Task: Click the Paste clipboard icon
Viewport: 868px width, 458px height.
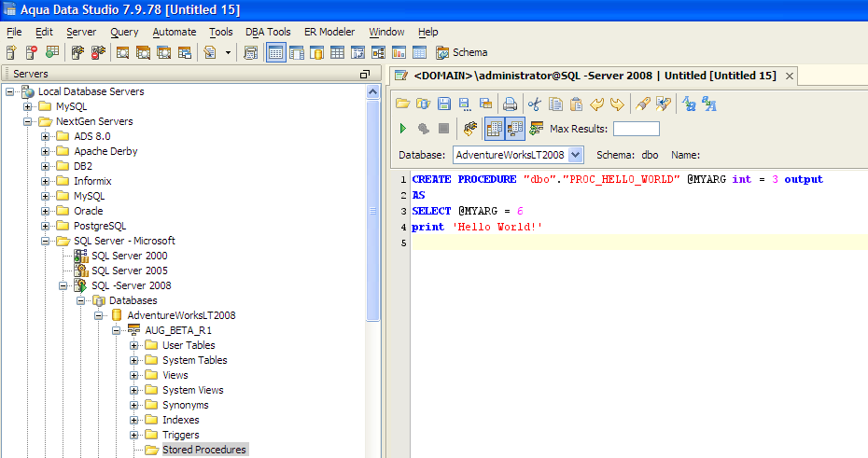Action: 576,104
